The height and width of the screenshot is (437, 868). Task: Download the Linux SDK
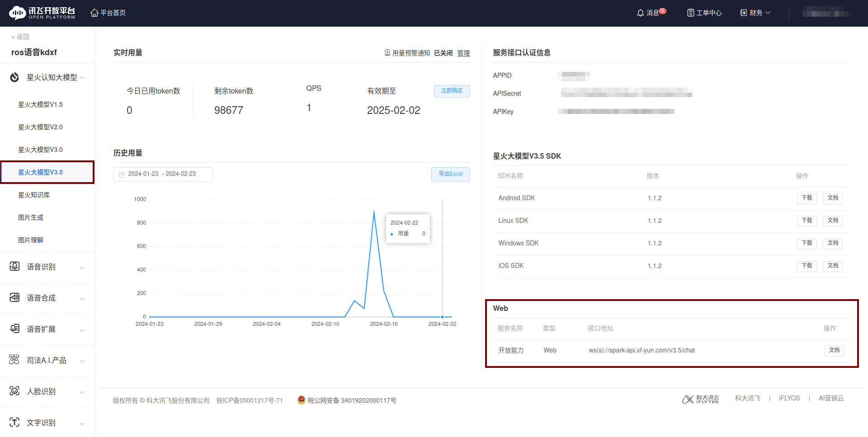coord(807,221)
